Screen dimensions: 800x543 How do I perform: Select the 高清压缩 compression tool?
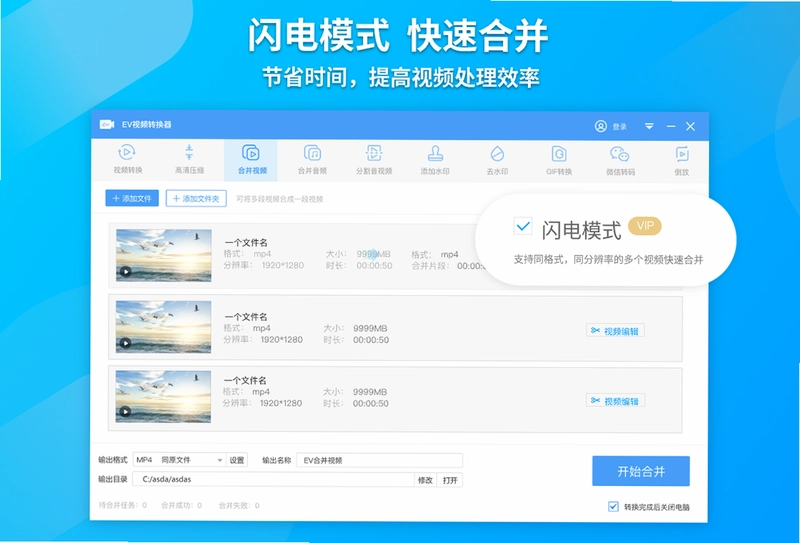(x=189, y=160)
